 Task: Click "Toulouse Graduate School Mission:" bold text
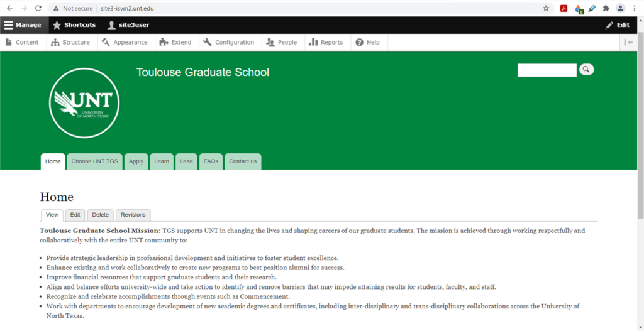[100, 231]
